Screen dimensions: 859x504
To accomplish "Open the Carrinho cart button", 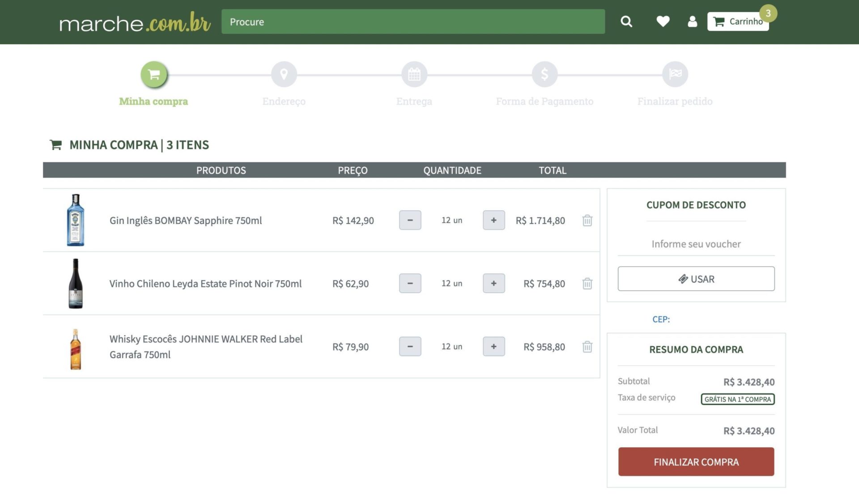I will [738, 21].
